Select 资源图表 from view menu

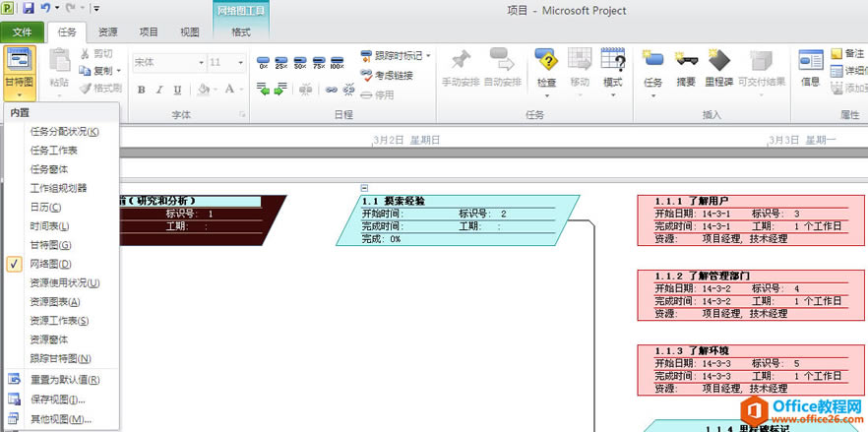(x=61, y=302)
